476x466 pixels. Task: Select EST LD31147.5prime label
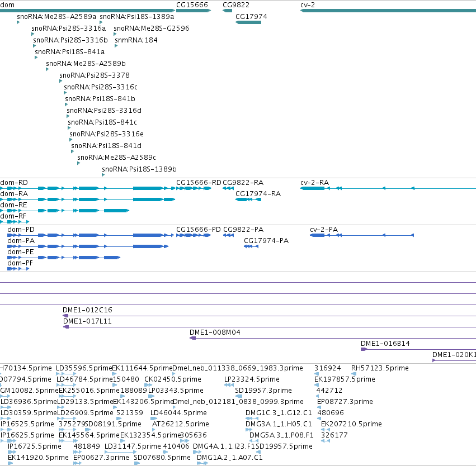[x=133, y=446]
